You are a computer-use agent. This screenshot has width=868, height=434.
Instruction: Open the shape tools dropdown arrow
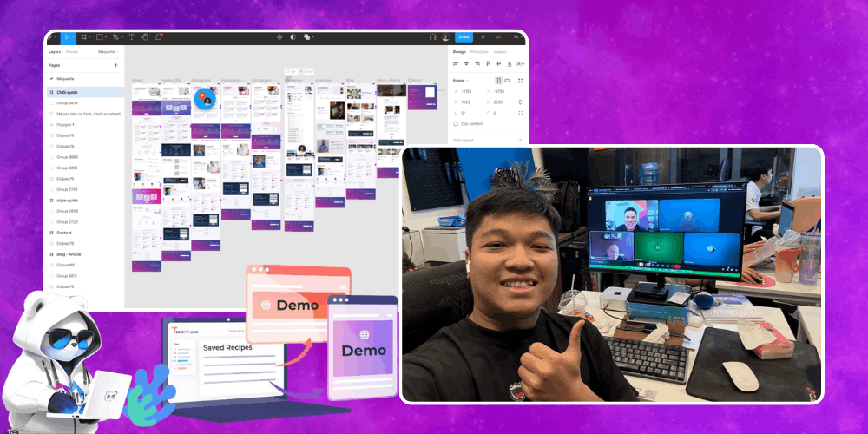(x=106, y=37)
